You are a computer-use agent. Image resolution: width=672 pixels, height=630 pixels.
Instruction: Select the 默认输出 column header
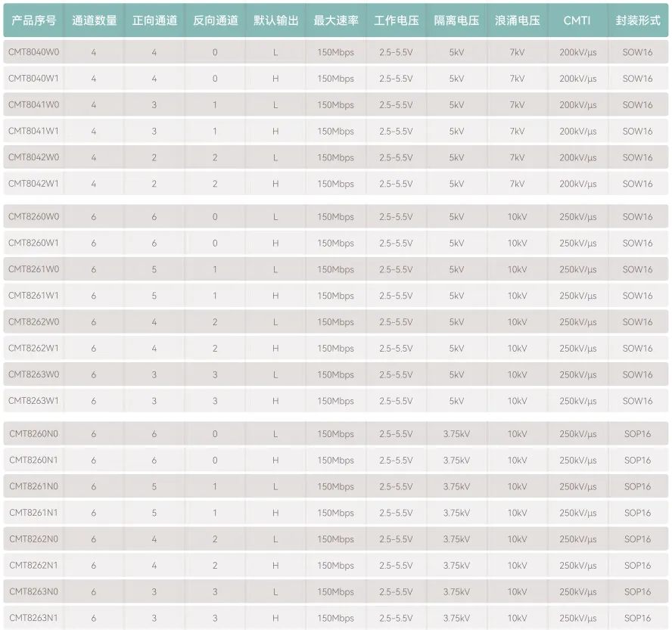[x=275, y=20]
